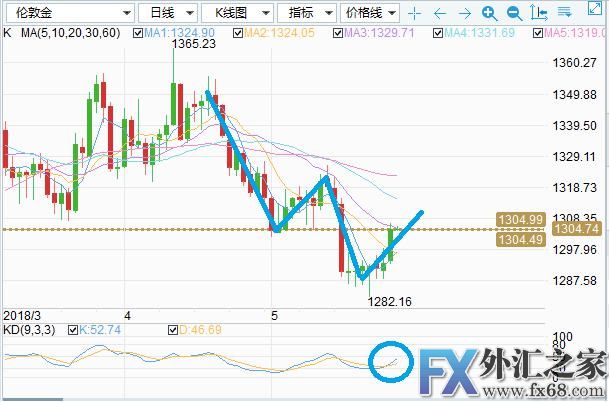Open the 伦敦金 symbol dropdown
This screenshot has height=402, width=609.
(x=68, y=13)
